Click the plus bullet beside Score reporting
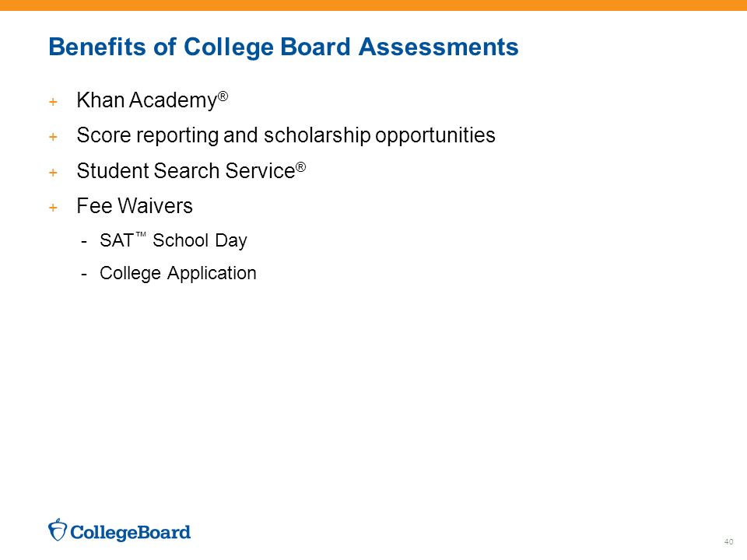This screenshot has width=747, height=560. pos(53,137)
